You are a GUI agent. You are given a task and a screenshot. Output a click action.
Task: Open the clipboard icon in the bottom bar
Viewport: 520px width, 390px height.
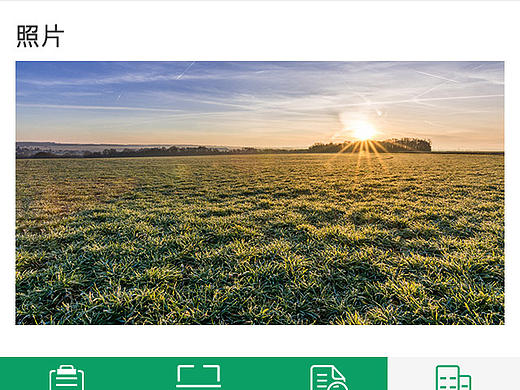coord(66,378)
